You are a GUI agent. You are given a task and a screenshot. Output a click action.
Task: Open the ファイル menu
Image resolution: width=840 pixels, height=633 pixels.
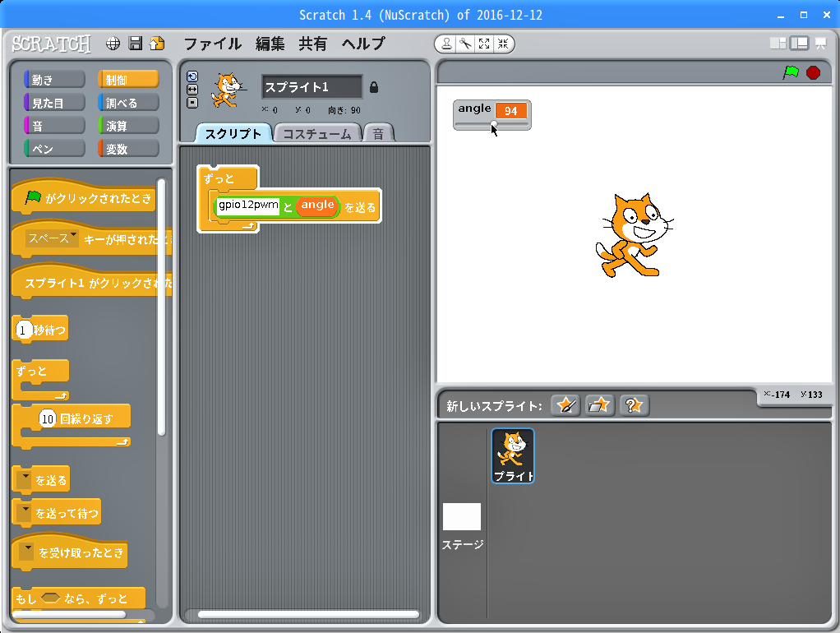click(x=213, y=44)
